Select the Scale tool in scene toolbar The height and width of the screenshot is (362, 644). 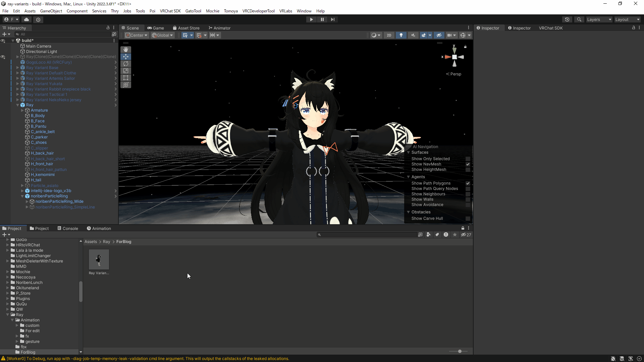pyautogui.click(x=126, y=71)
